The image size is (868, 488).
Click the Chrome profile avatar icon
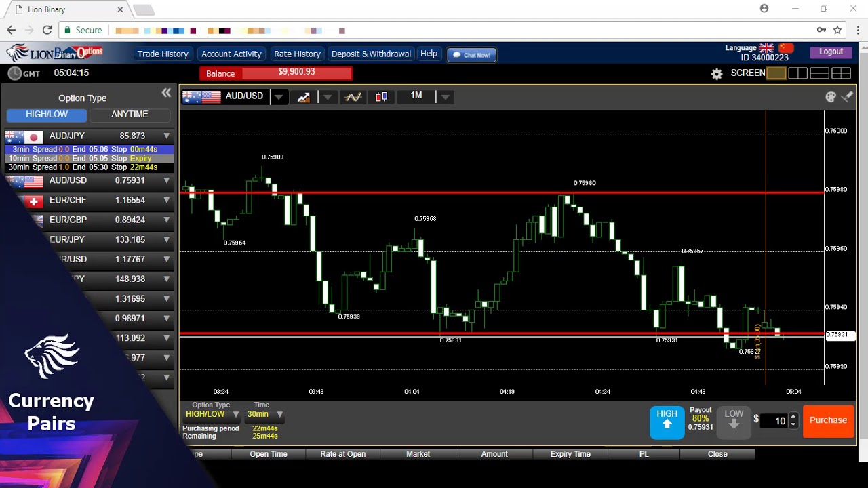pyautogui.click(x=764, y=8)
